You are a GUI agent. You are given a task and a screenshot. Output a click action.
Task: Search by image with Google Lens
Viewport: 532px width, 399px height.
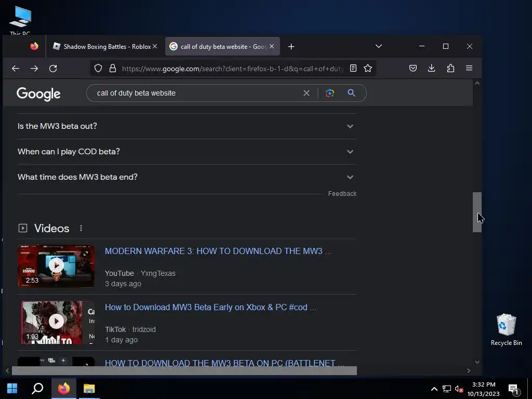(330, 93)
